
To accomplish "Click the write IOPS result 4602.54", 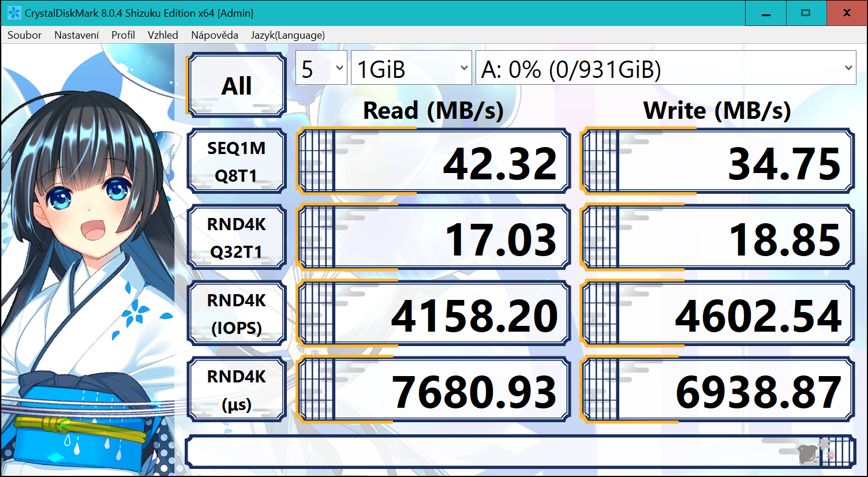I will click(718, 314).
